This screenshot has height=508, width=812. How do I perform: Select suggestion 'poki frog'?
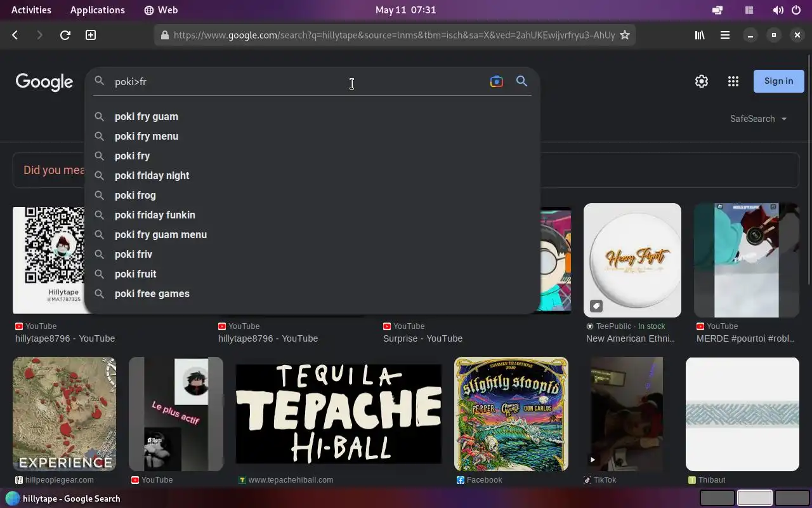[x=312, y=196]
